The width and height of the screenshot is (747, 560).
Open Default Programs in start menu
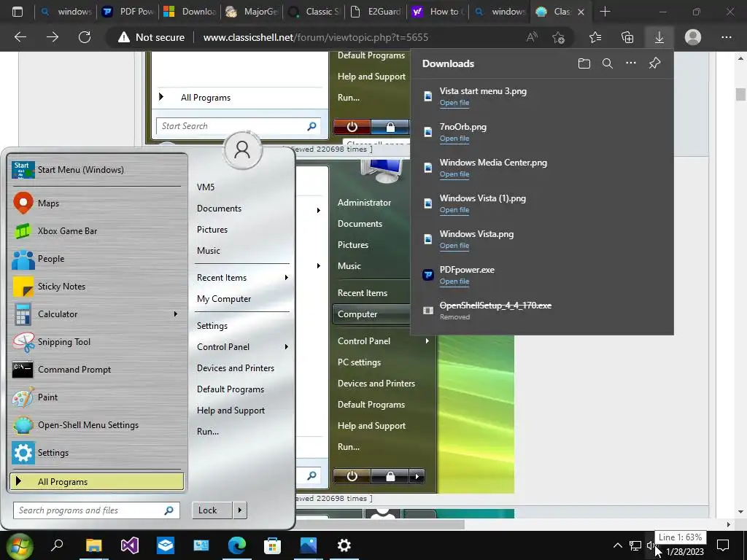pyautogui.click(x=230, y=389)
